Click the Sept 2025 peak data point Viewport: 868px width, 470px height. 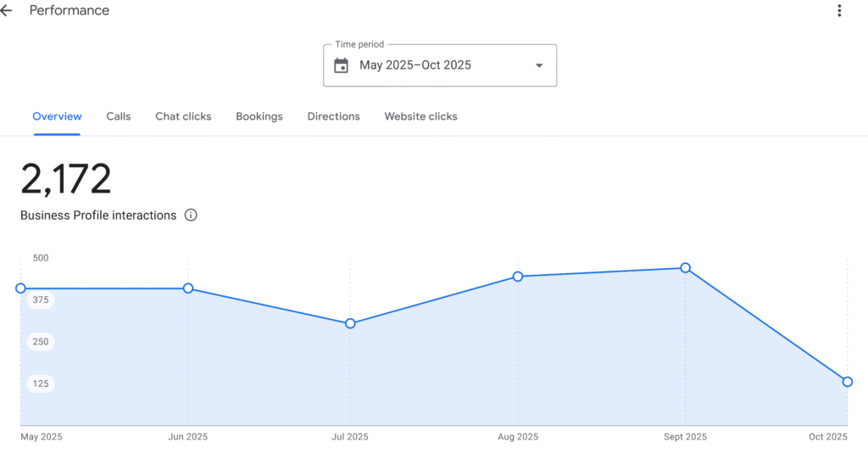click(x=685, y=268)
